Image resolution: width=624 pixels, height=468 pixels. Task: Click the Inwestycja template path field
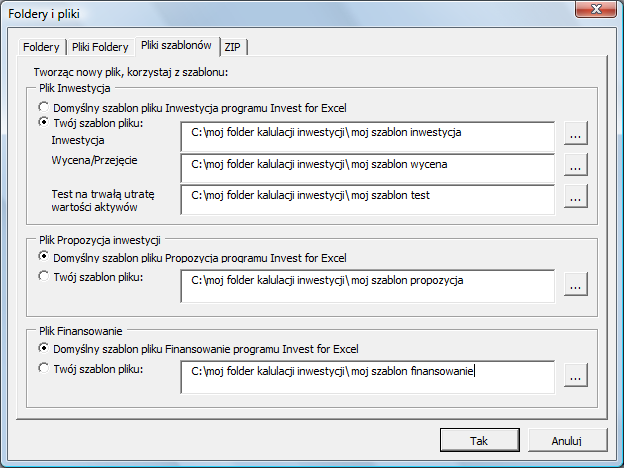click(367, 136)
